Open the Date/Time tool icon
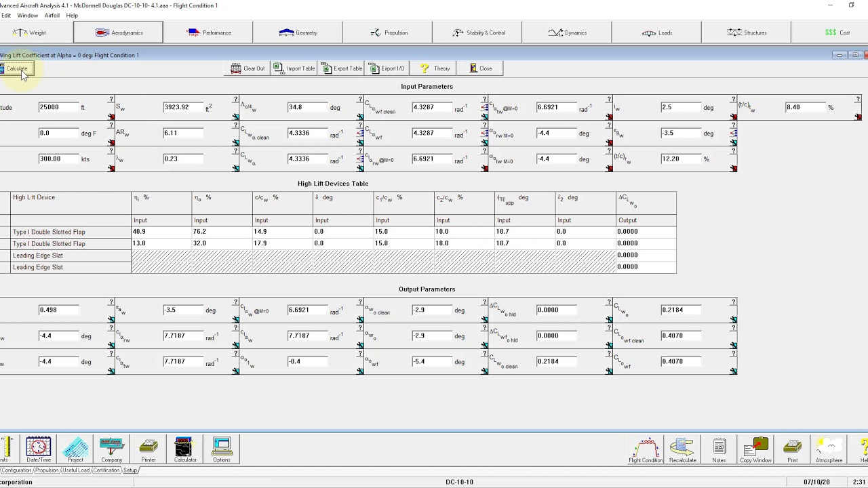The width and height of the screenshot is (868, 488). tap(39, 450)
